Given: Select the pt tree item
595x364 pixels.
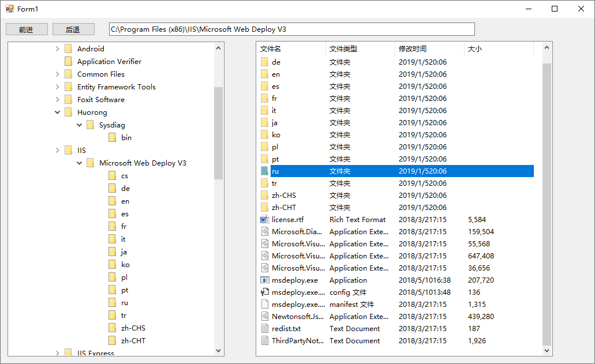Looking at the screenshot, I should (125, 290).
